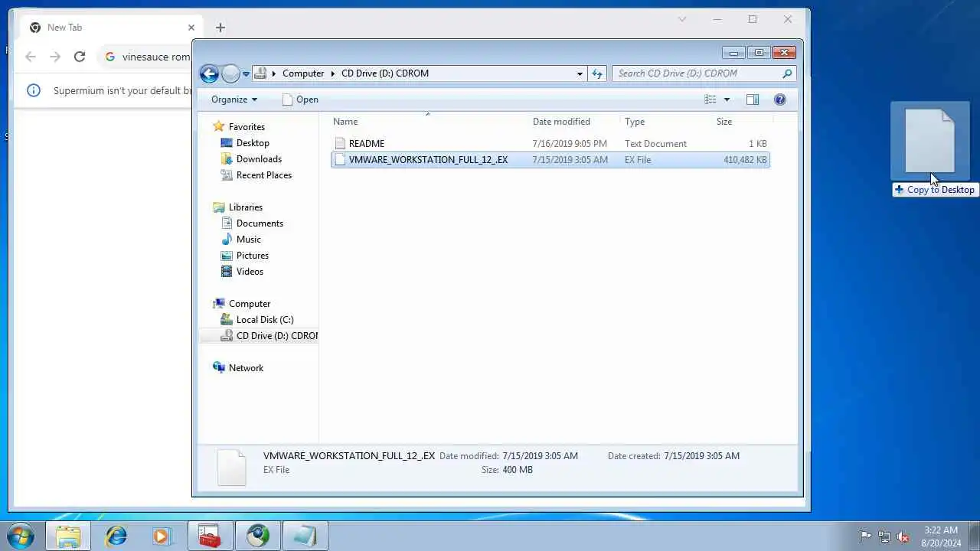Open a new browser tab
This screenshot has width=980, height=551.
click(x=220, y=28)
